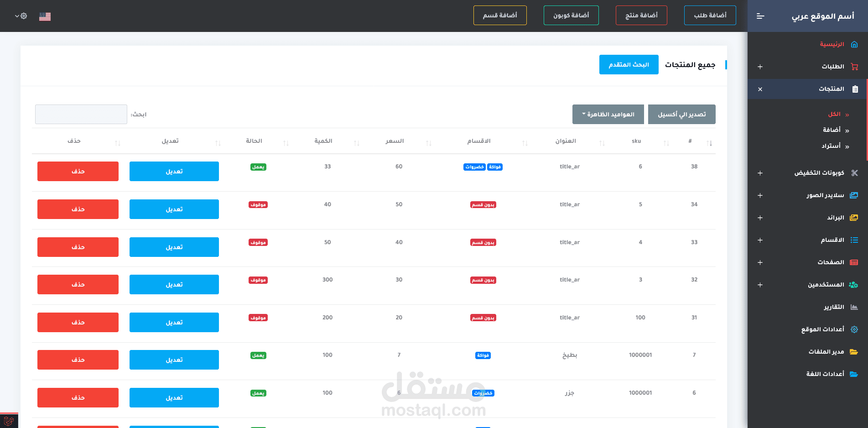Click تعديل for the بطيخ product
The width and height of the screenshot is (868, 428).
coord(174,360)
